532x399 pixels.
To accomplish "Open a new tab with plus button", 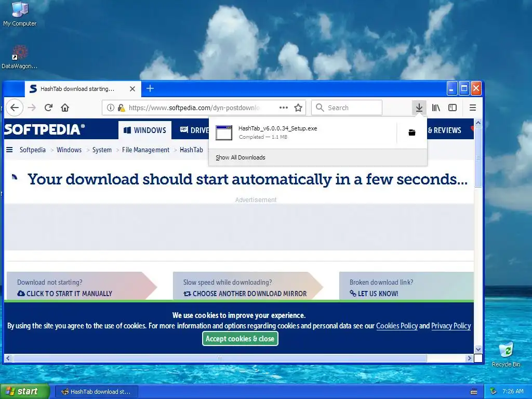I will pyautogui.click(x=150, y=88).
